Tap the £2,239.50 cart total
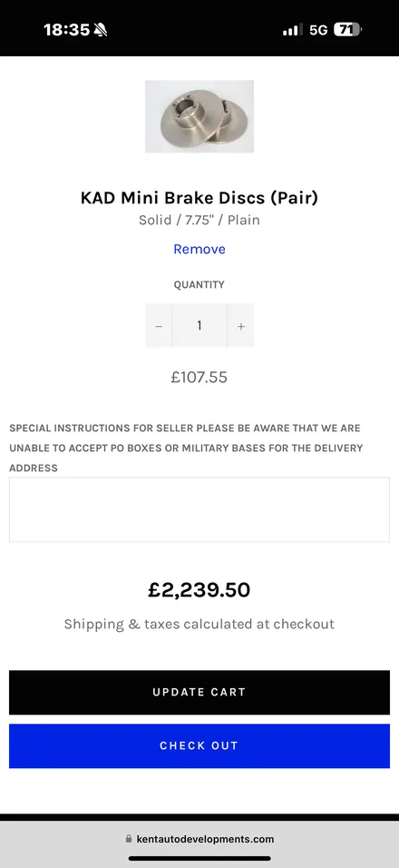 (x=199, y=590)
